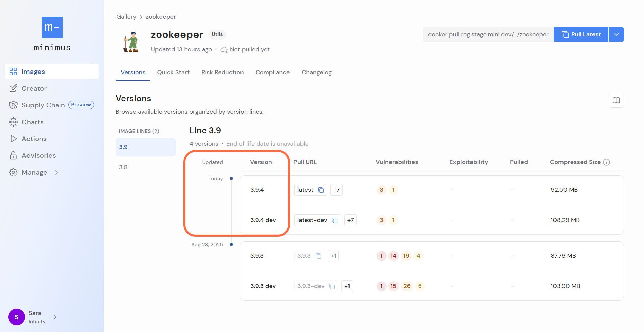The width and height of the screenshot is (644, 332).
Task: Select image line 3.8
Action: (x=146, y=167)
